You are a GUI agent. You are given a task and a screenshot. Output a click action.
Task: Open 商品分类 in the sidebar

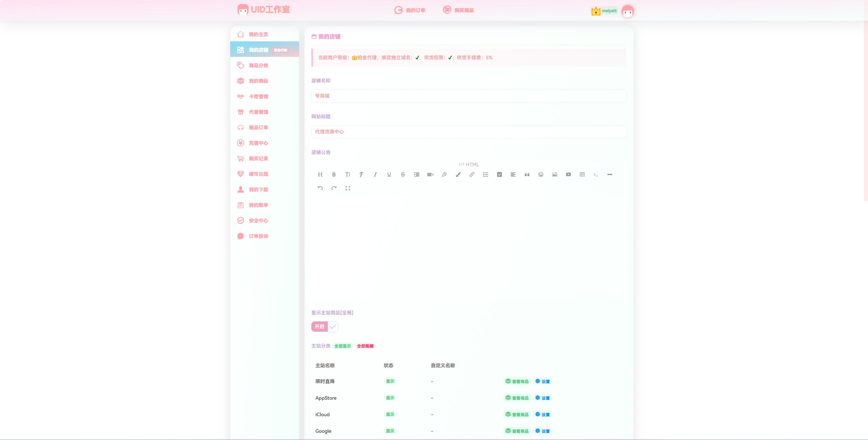pos(258,66)
